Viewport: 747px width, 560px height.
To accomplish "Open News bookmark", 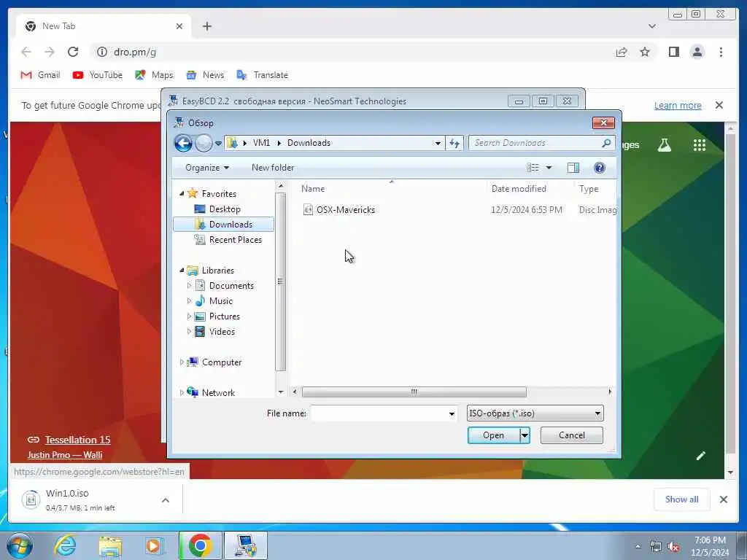I will coord(205,75).
